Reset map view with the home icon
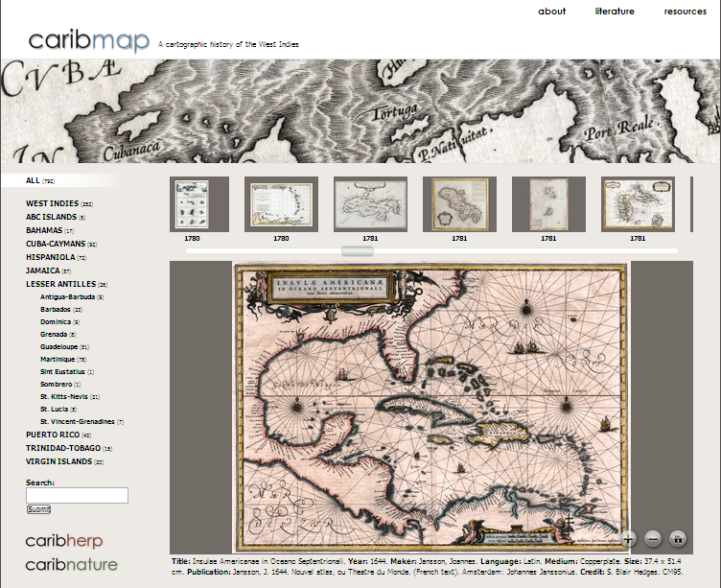 [x=678, y=539]
